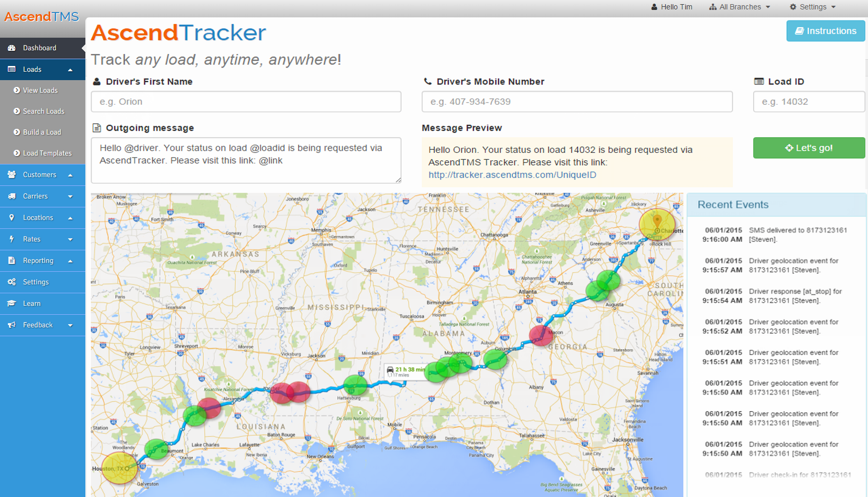The image size is (868, 497).
Task: Click the Rates lightning bolt icon
Action: click(x=12, y=239)
